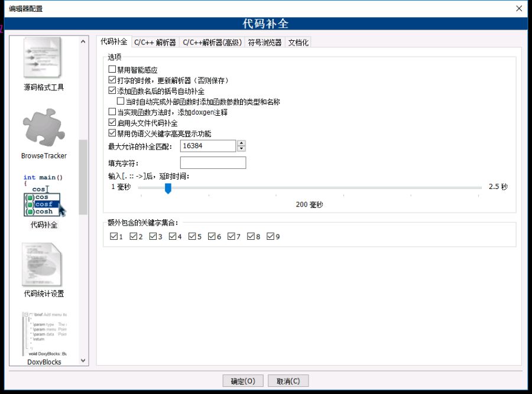532x394 pixels.
Task: Close the 编辑器配置 dialog
Action: point(519,8)
